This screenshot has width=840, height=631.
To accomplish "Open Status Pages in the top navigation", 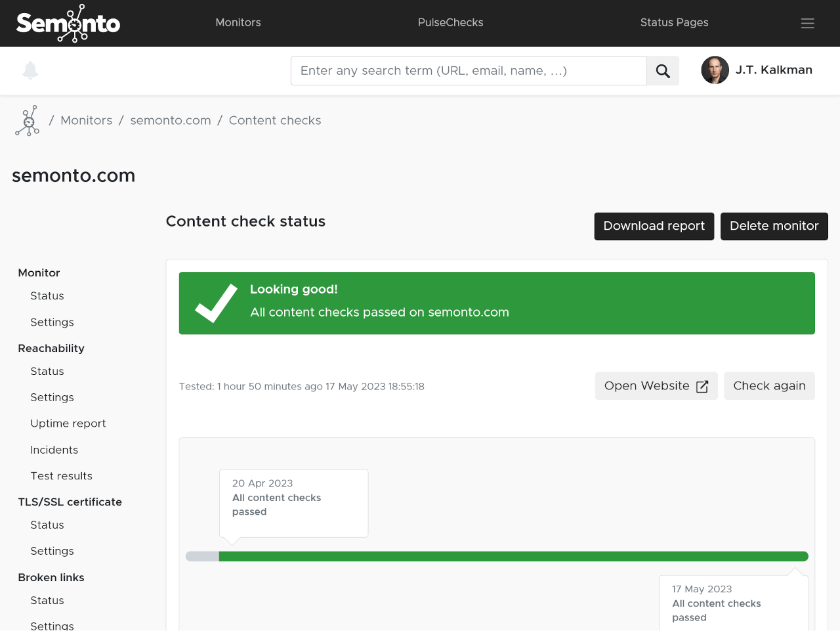I will point(675,22).
